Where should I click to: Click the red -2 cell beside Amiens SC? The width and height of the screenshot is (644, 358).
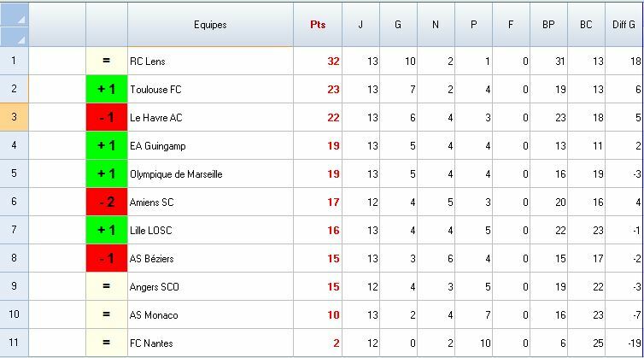click(x=107, y=202)
